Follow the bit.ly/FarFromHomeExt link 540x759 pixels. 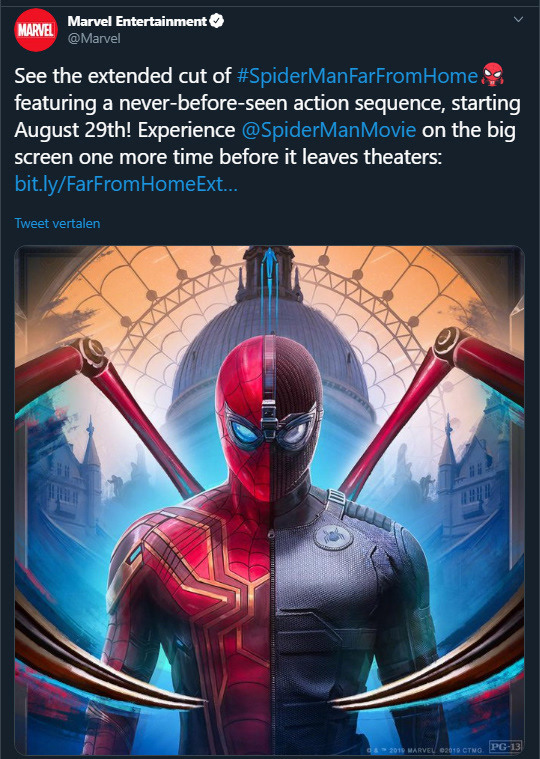tap(126, 184)
